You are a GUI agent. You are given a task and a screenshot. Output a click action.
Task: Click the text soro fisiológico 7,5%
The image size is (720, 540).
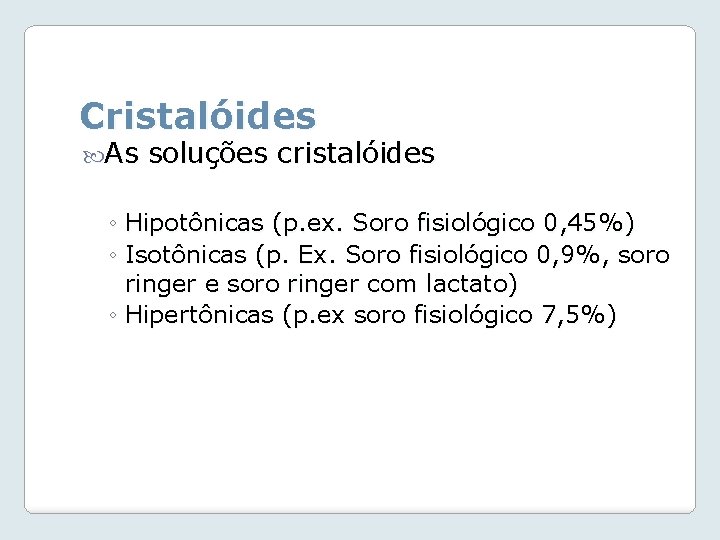479,315
